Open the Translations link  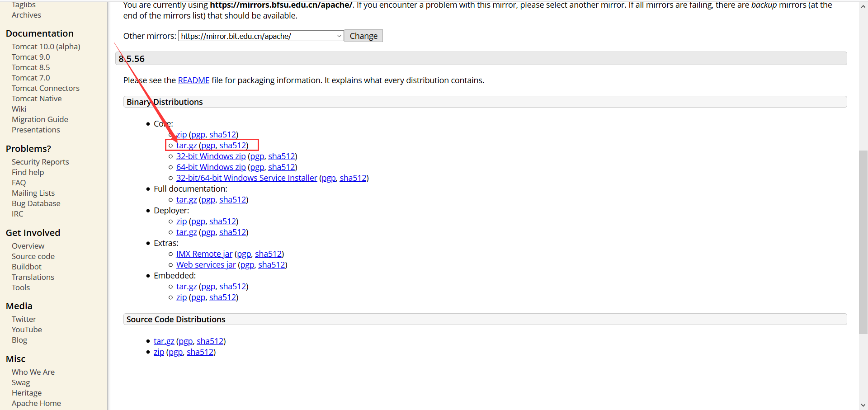[33, 277]
